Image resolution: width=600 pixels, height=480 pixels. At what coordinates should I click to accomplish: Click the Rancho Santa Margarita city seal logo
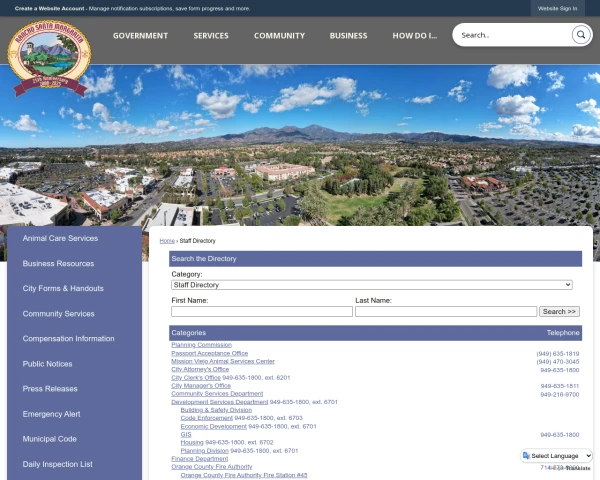[48, 57]
